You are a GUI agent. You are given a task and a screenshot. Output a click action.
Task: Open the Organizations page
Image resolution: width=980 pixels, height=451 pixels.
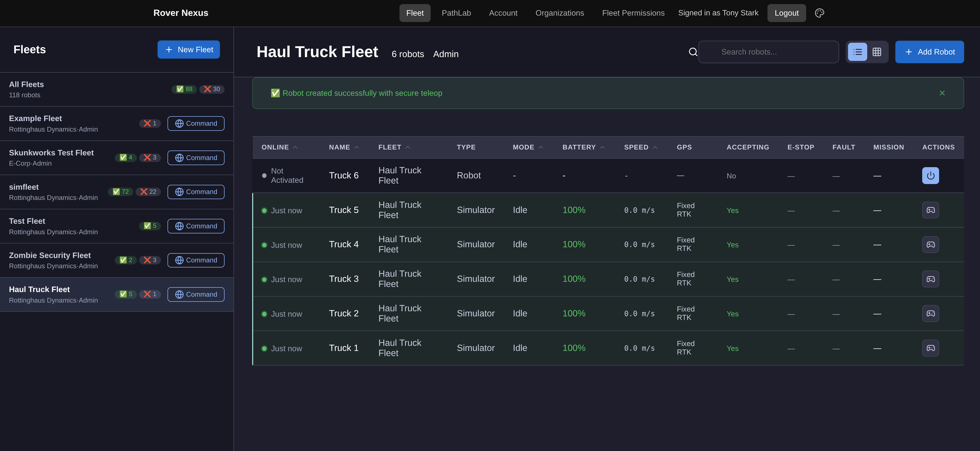[x=560, y=13]
